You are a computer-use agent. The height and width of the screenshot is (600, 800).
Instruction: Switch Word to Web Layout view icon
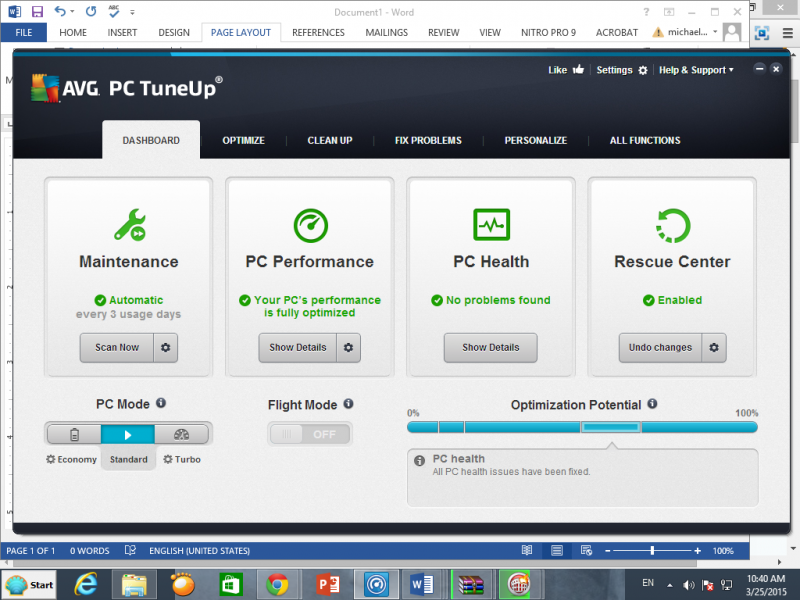(586, 551)
